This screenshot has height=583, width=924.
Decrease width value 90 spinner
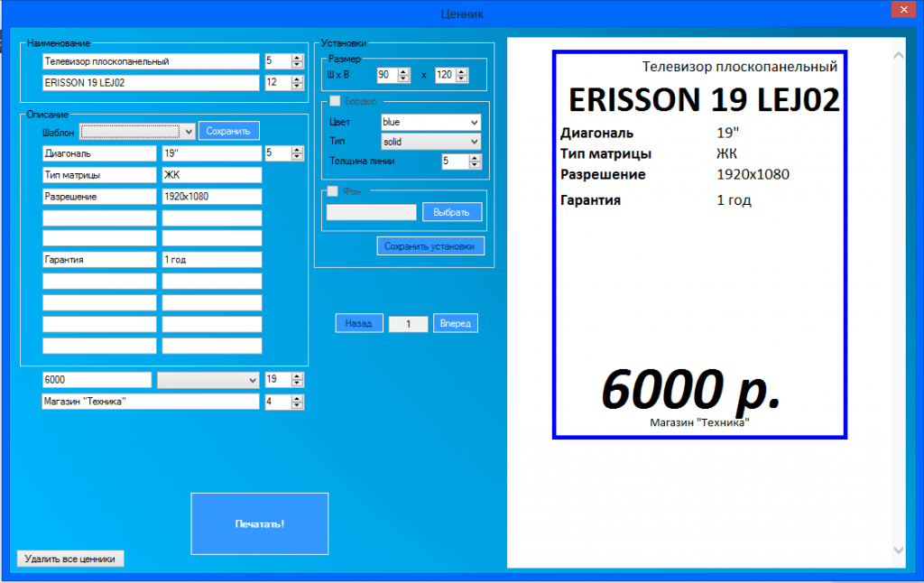403,79
